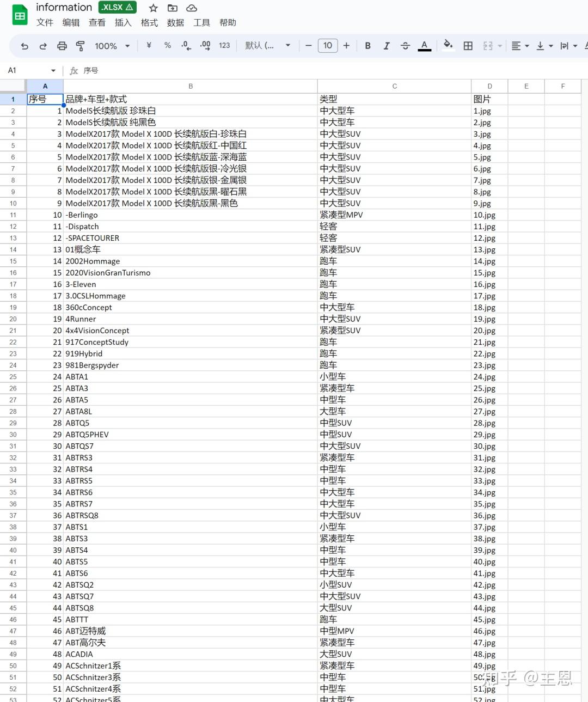Decrease decimal places

(186, 46)
